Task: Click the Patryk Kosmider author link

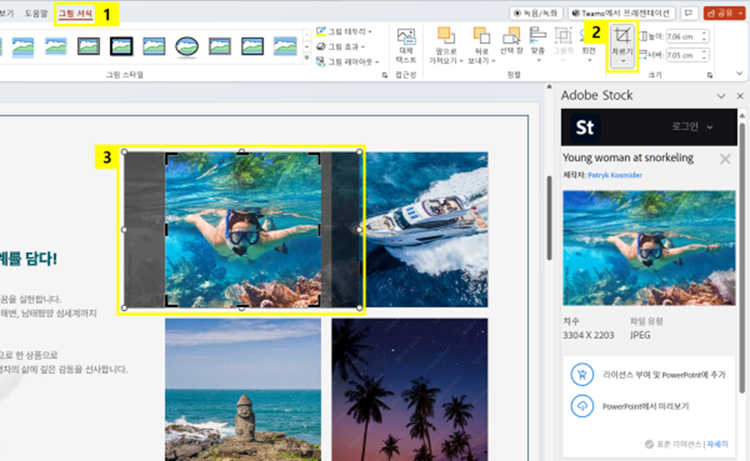Action: click(615, 175)
